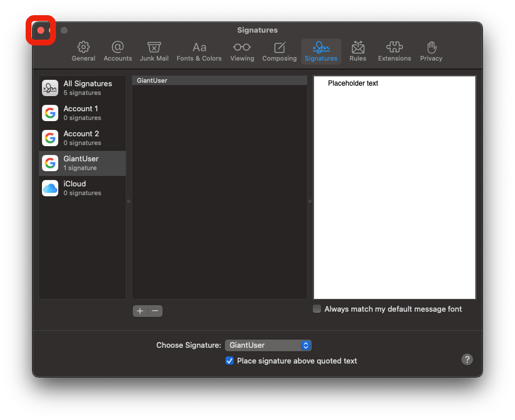Open the Choose Signature dropdown
The height and width of the screenshot is (420, 515).
coord(269,345)
